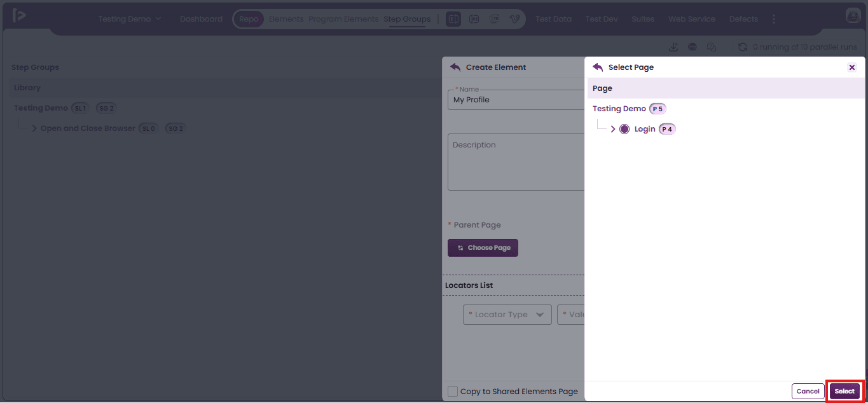Screen dimensions: 868x403
Task: Click the back arrow beside Create Element
Action: pyautogui.click(x=455, y=67)
